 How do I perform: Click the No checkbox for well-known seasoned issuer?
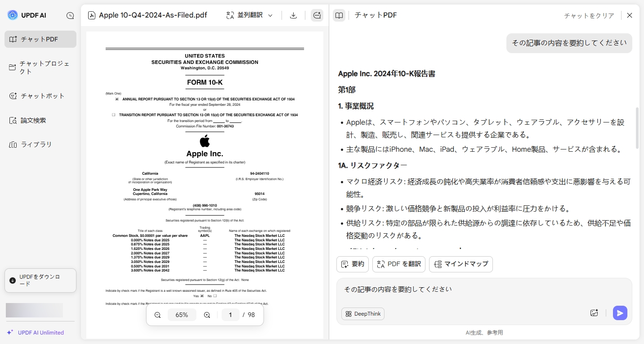click(x=215, y=296)
